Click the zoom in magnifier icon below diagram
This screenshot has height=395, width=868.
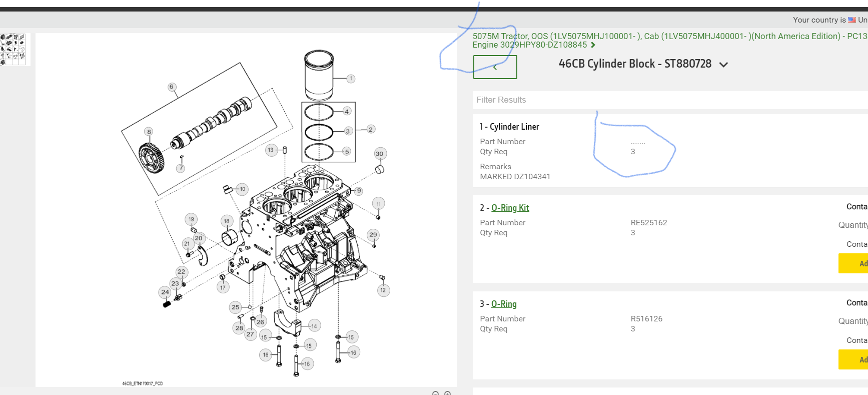[x=448, y=393]
